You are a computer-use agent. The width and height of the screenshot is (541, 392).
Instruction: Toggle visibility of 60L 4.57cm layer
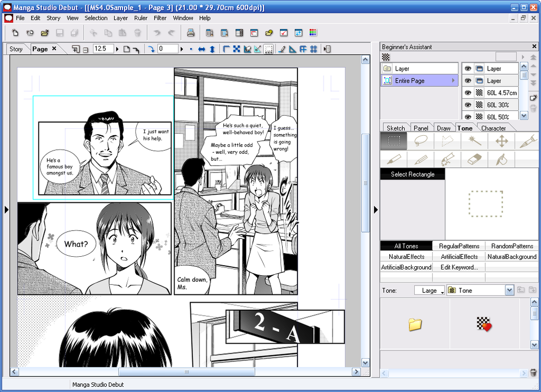point(468,93)
